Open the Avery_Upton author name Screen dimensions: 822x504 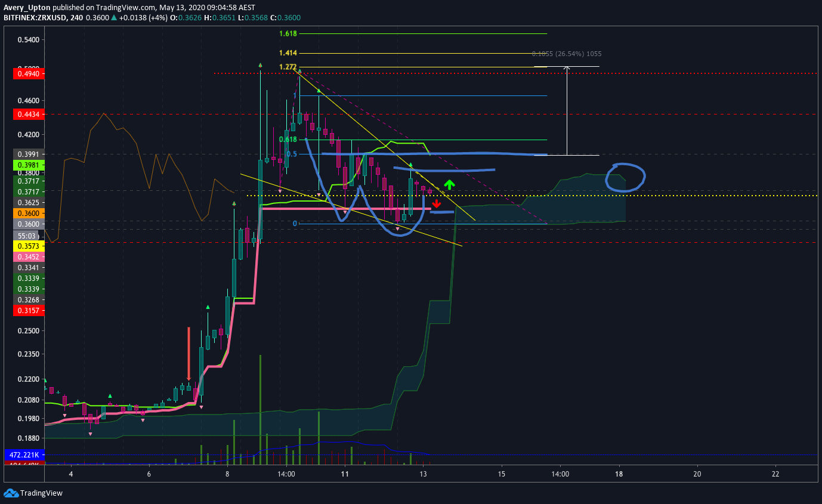pyautogui.click(x=27, y=8)
